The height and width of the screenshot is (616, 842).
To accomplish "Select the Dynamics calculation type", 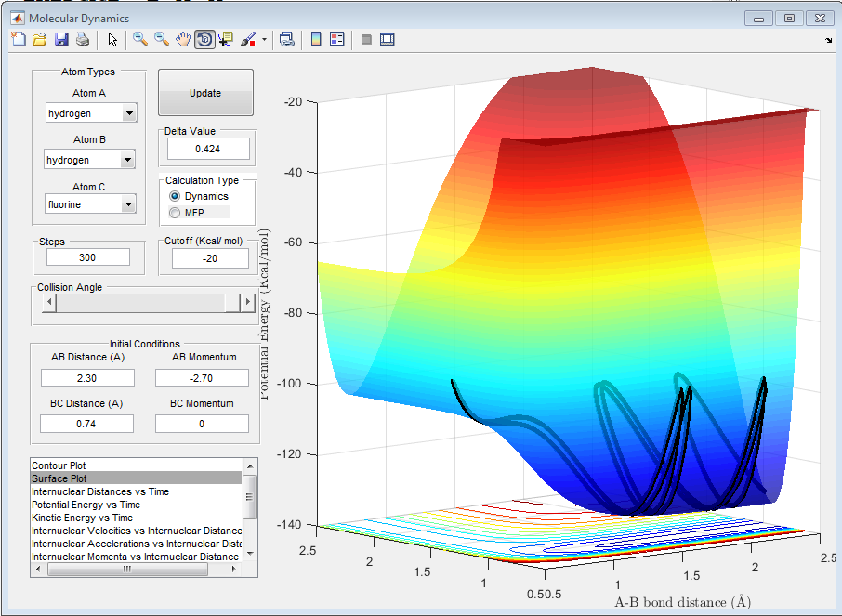I will [x=175, y=197].
